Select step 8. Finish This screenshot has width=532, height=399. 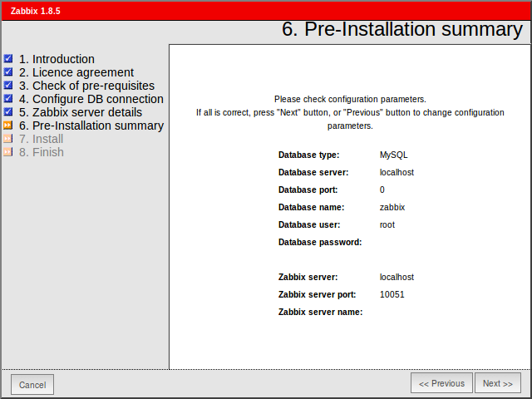point(42,152)
